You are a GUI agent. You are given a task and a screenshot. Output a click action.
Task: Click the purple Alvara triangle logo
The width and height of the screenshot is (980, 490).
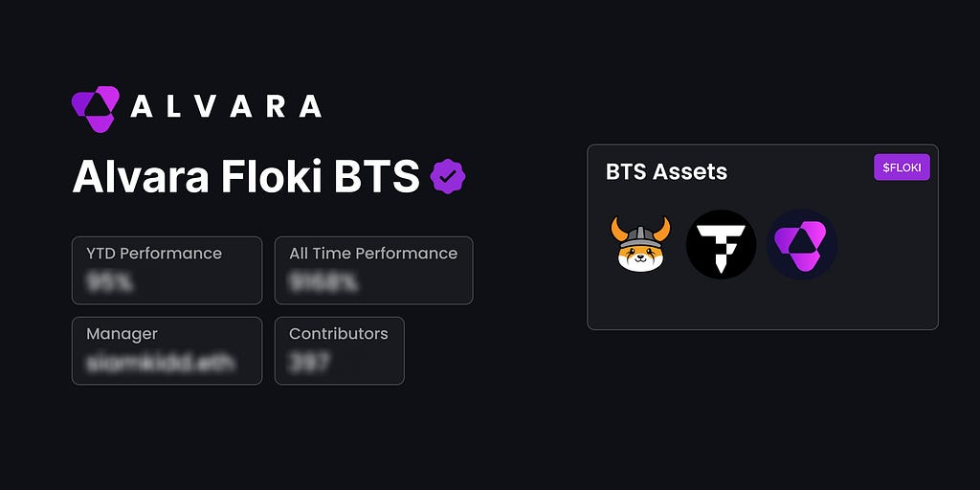coord(95,109)
